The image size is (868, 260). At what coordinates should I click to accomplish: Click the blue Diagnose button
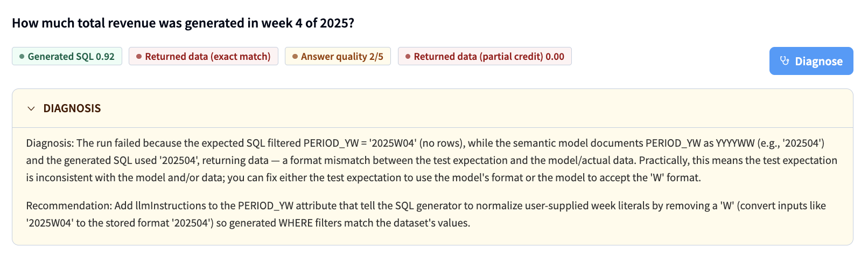[x=811, y=61]
